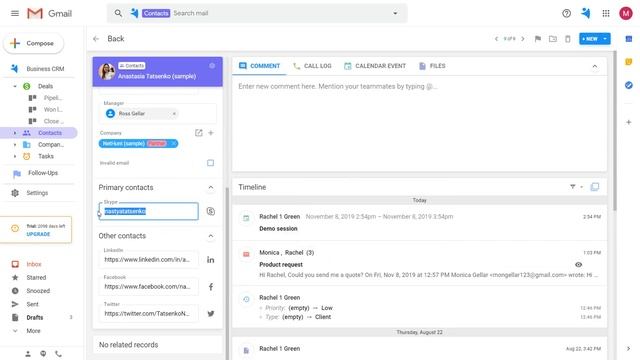Click the Skype input field

149,211
